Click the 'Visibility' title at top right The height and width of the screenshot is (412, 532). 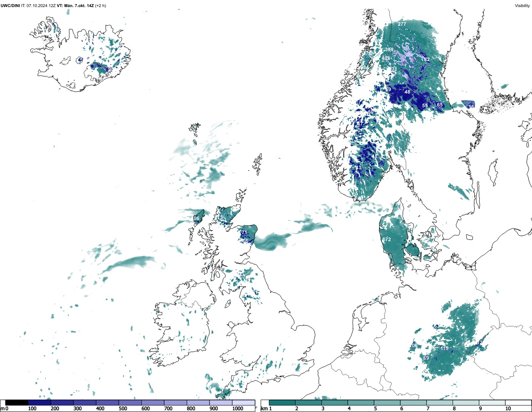coord(522,6)
